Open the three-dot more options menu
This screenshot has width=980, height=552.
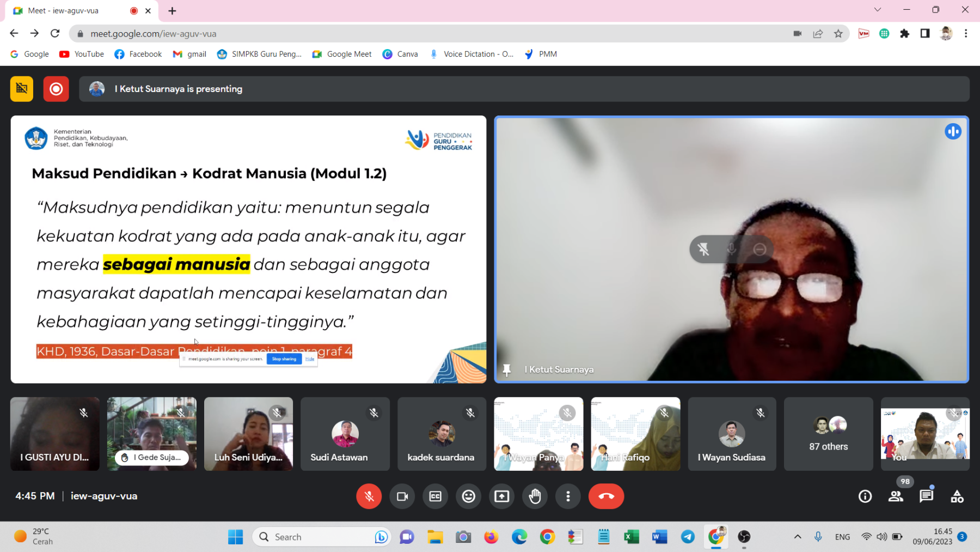[x=568, y=496]
